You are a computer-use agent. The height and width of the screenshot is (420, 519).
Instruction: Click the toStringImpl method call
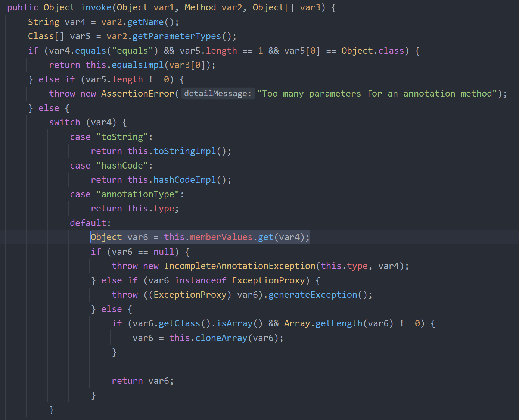(184, 151)
